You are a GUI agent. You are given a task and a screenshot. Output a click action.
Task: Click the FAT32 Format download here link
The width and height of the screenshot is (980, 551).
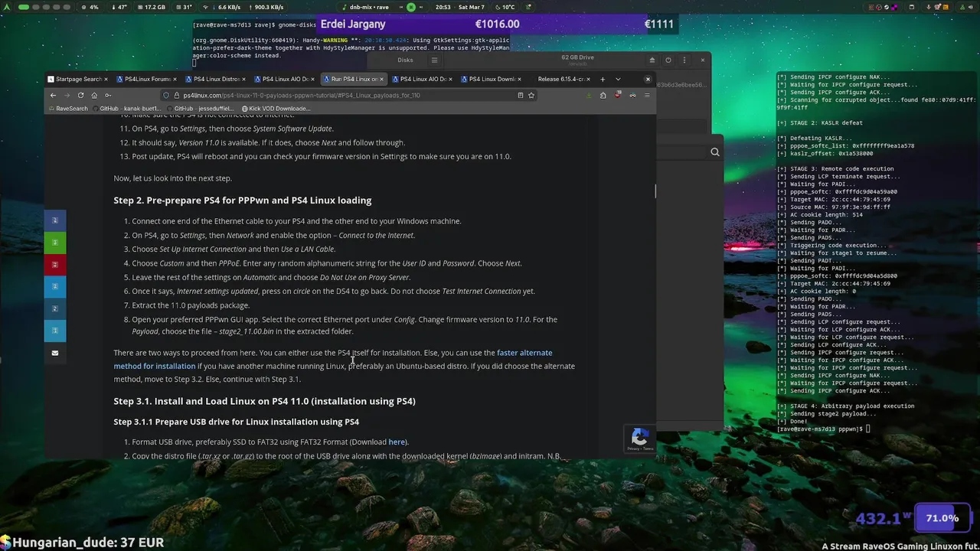(x=397, y=442)
